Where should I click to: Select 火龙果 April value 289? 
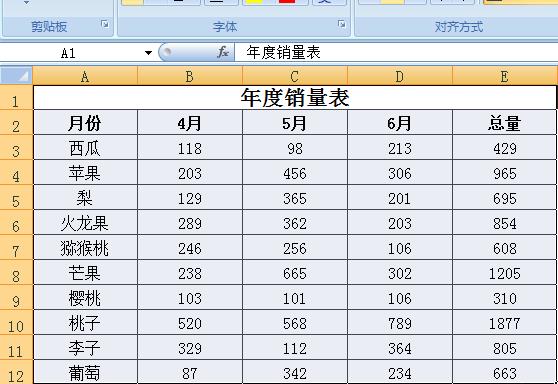click(190, 222)
